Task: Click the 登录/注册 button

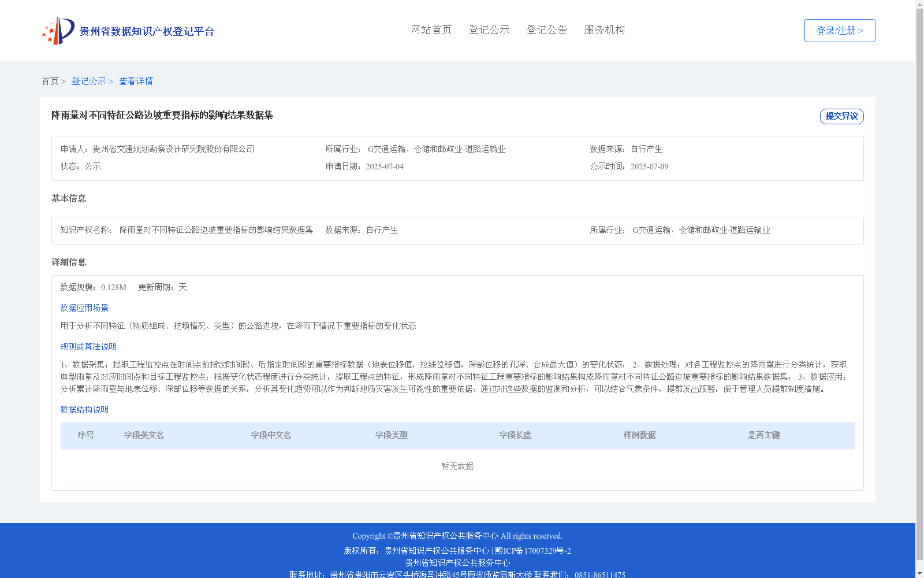Action: pos(840,31)
